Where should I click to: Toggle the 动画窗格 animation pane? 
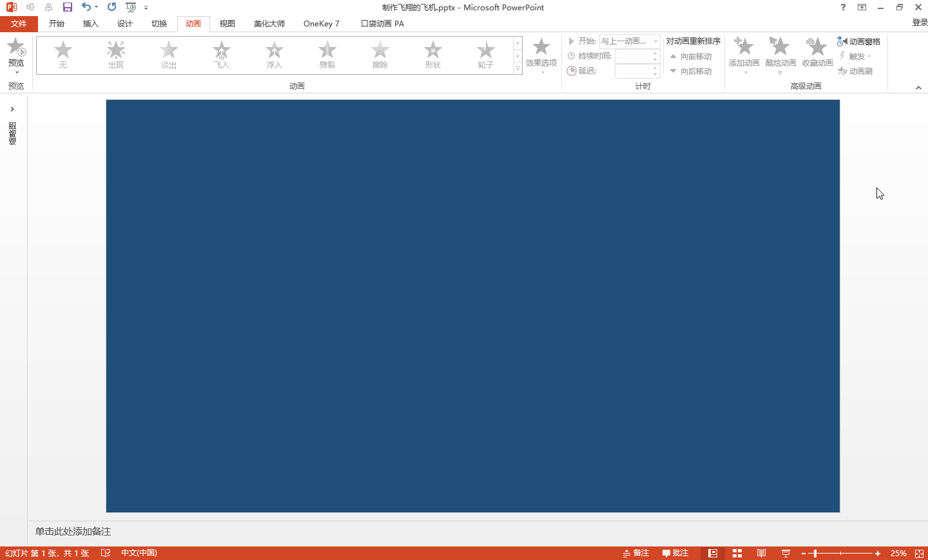858,41
